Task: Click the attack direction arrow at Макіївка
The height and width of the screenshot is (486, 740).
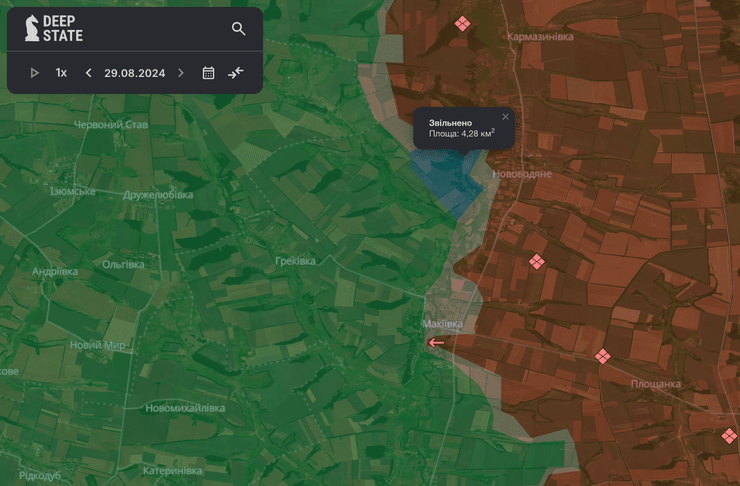Action: tap(436, 343)
